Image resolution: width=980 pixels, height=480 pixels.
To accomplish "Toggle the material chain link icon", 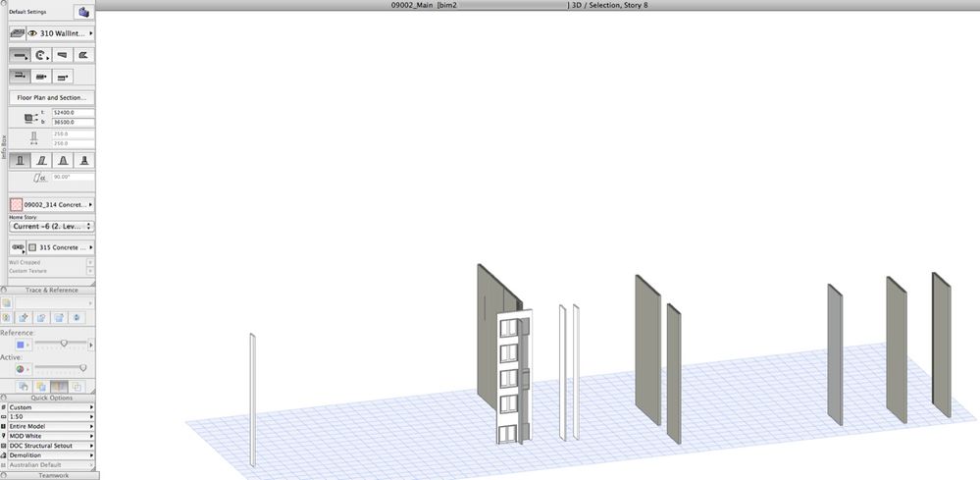I will 18,247.
